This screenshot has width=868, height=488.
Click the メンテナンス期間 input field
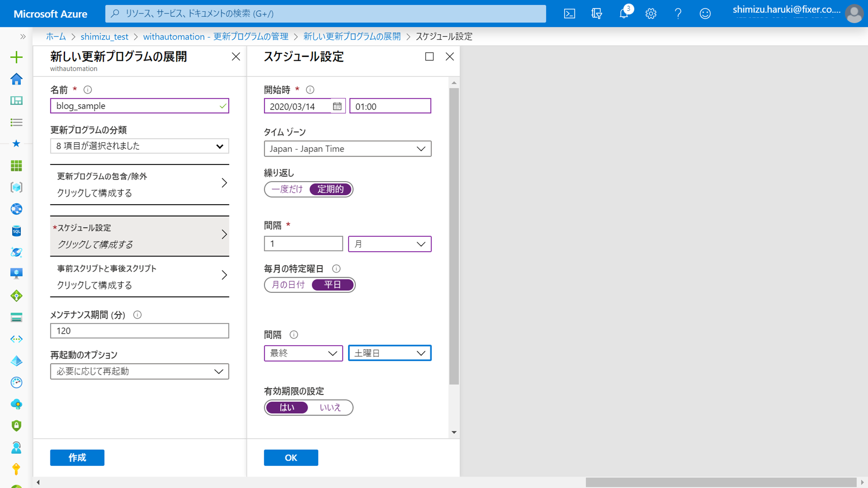[x=139, y=331]
